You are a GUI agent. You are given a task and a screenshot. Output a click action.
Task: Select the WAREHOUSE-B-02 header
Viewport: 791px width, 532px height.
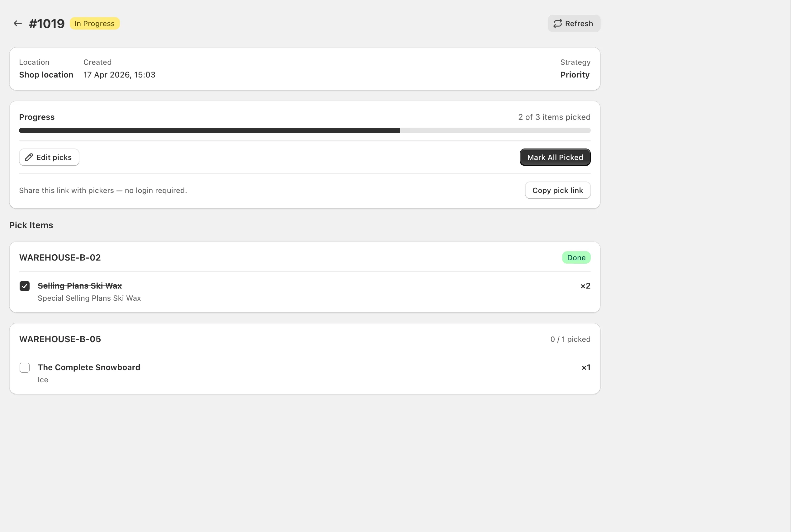pos(60,257)
